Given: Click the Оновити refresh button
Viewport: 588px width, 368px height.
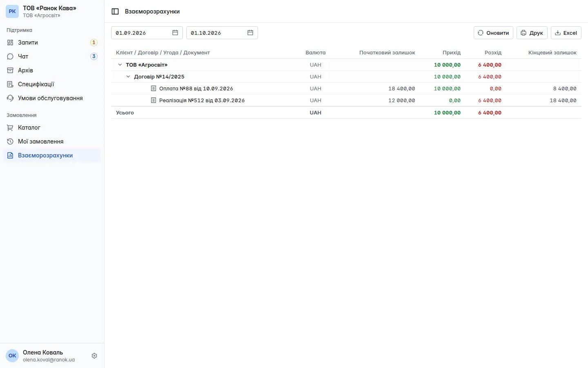Looking at the screenshot, I should pos(493,33).
